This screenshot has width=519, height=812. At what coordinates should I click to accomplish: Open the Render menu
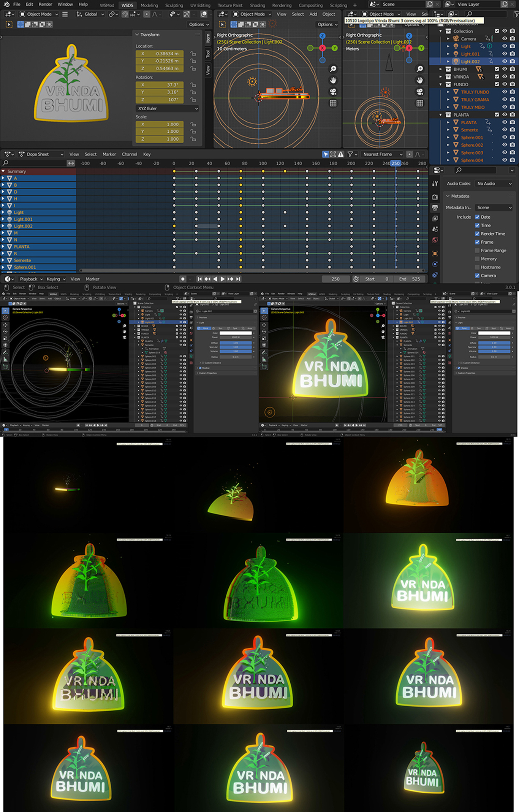click(45, 4)
